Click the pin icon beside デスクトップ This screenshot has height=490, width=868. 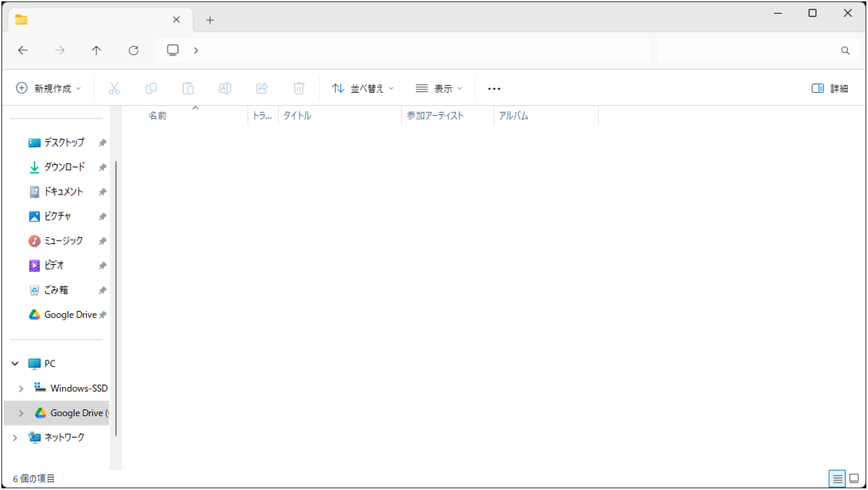(102, 143)
